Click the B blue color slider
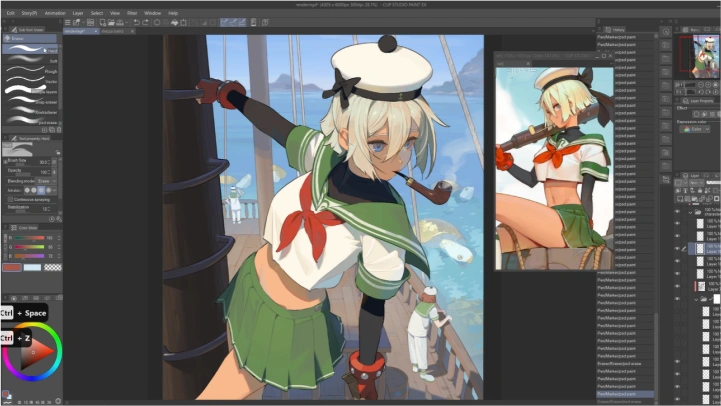Screen dimensions: 721x406 pyautogui.click(x=29, y=256)
